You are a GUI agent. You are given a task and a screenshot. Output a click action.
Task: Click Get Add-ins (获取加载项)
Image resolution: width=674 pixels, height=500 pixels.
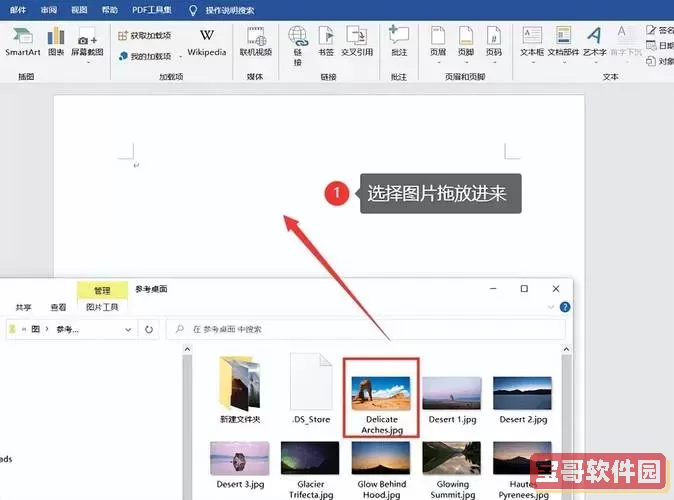point(145,35)
